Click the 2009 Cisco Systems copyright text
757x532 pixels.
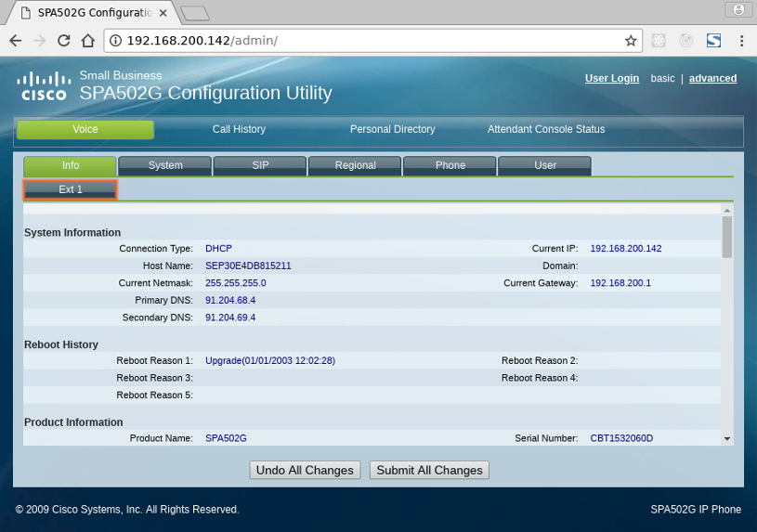(127, 510)
